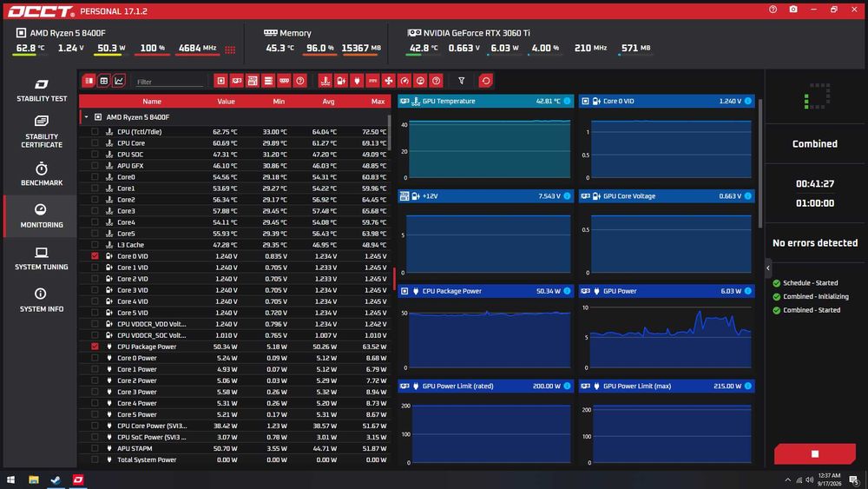This screenshot has height=489, width=868.
Task: Toggle the storage sensor filter icon
Action: pos(268,81)
